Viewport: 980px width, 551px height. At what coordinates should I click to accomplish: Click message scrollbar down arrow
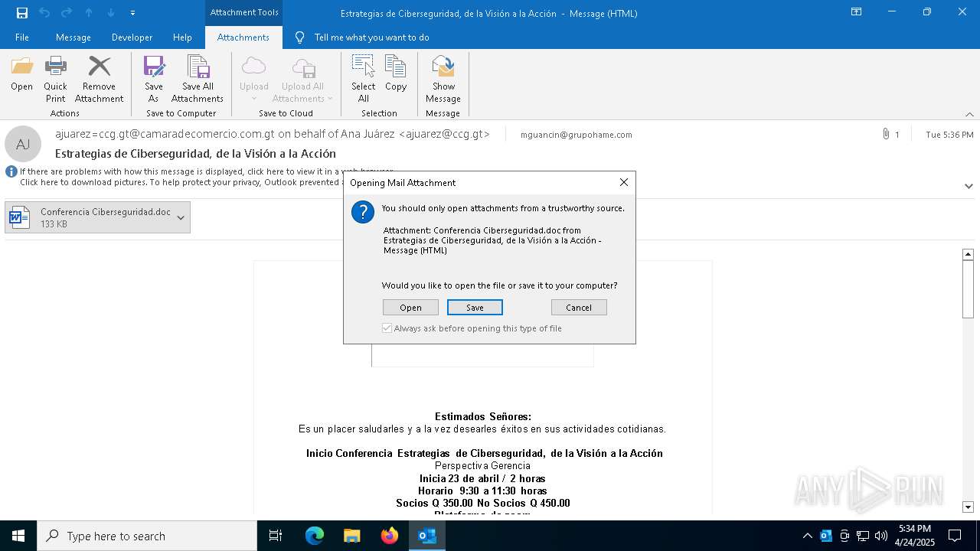click(x=968, y=507)
